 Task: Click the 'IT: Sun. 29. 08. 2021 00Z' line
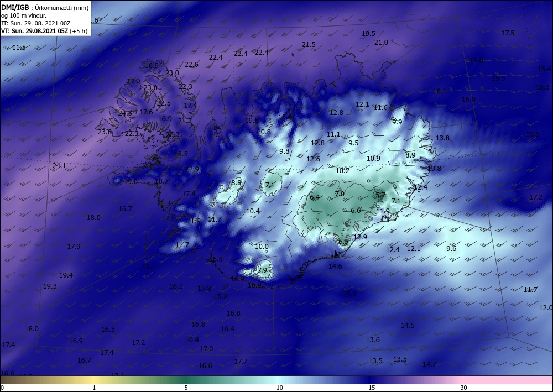pos(35,23)
